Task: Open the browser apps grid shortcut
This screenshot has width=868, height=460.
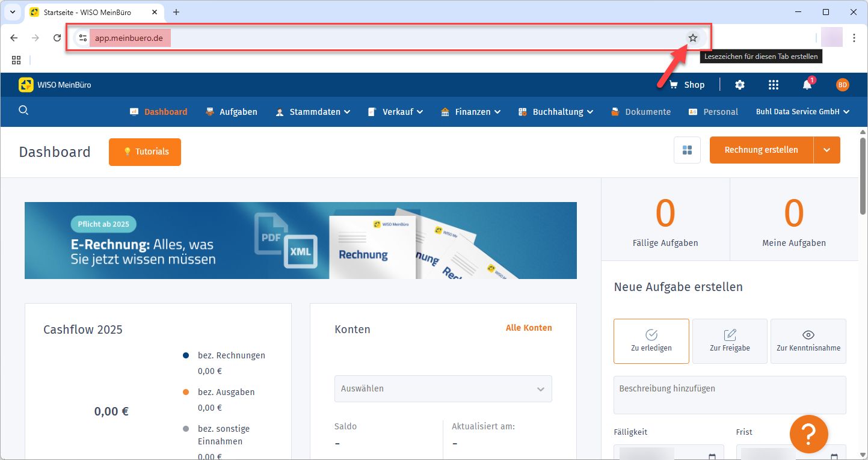Action: (x=16, y=60)
